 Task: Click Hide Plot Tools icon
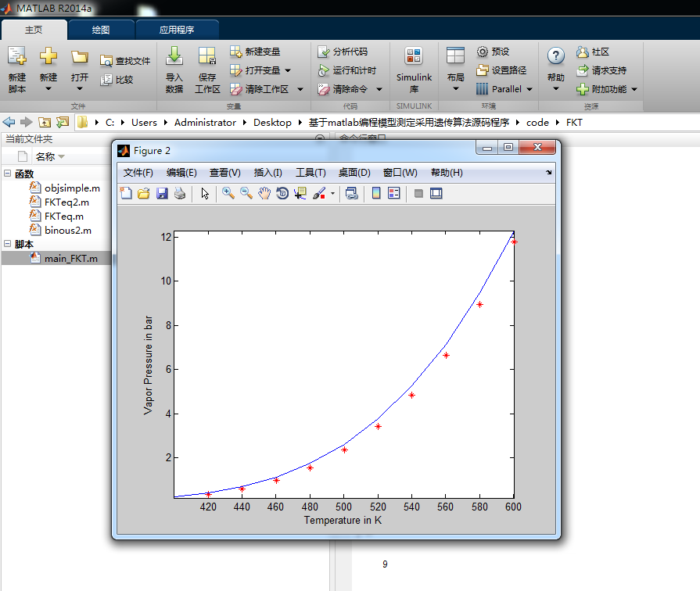418,193
